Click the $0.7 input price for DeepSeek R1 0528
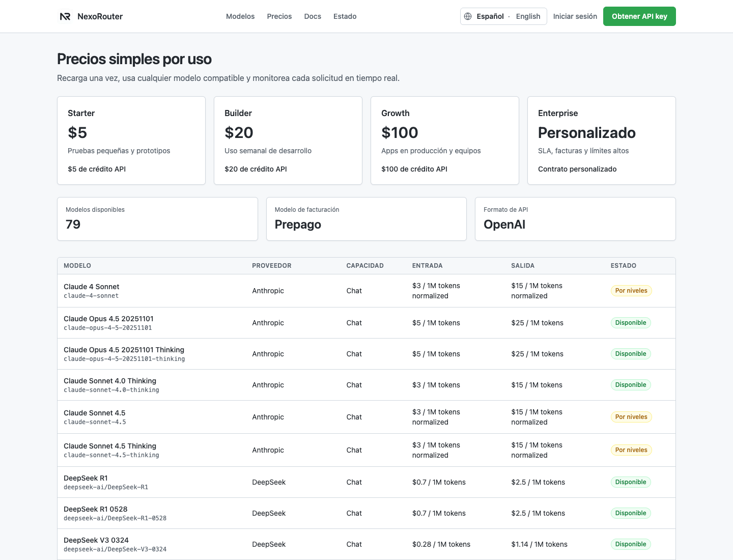 [439, 513]
